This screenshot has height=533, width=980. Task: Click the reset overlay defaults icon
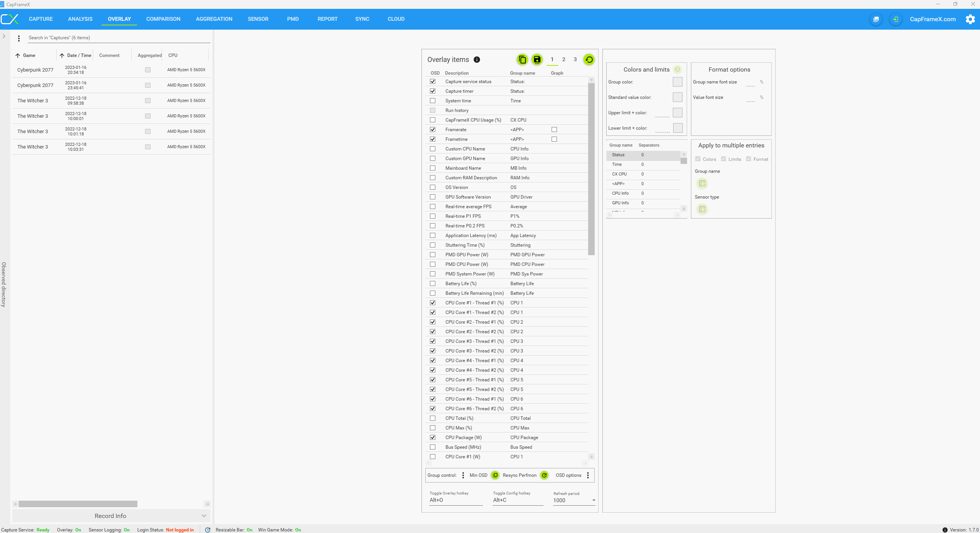click(x=589, y=60)
